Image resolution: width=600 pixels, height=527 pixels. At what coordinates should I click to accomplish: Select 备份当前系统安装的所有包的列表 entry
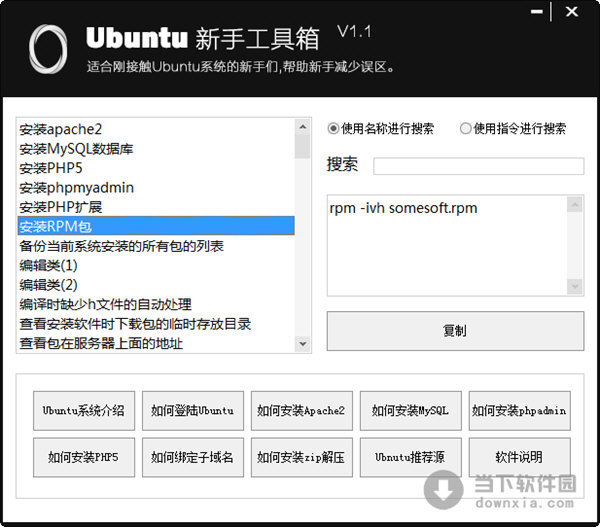pyautogui.click(x=156, y=246)
